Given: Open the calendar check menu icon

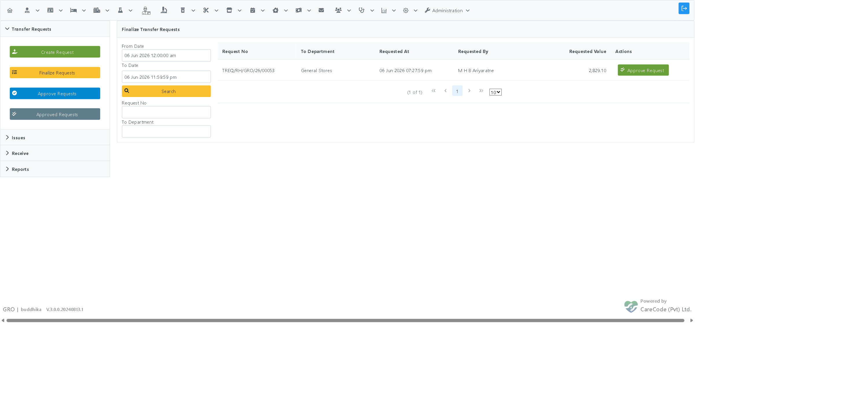Looking at the screenshot, I should point(252,10).
